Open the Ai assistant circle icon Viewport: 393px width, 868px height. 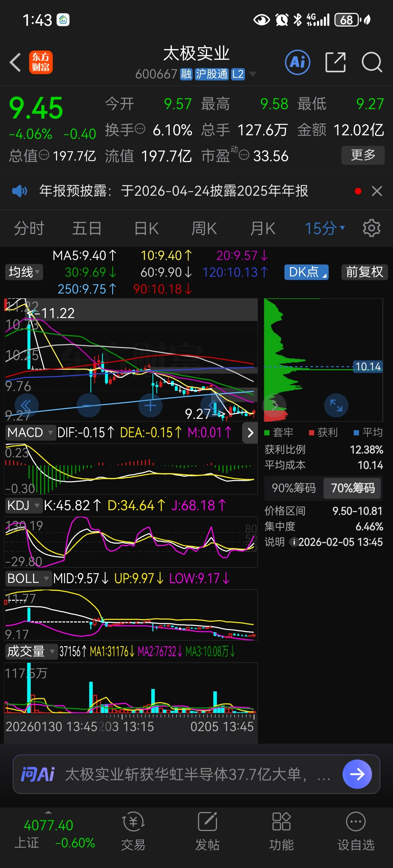point(298,62)
